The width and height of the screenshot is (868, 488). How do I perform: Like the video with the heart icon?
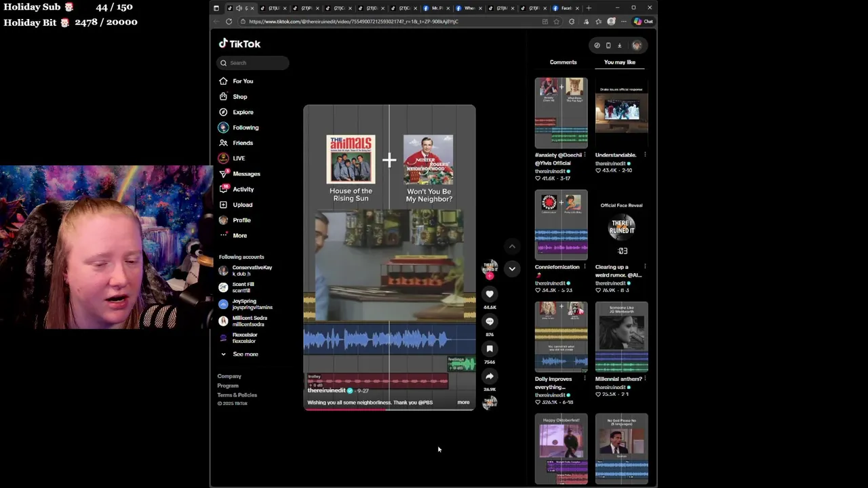click(490, 294)
